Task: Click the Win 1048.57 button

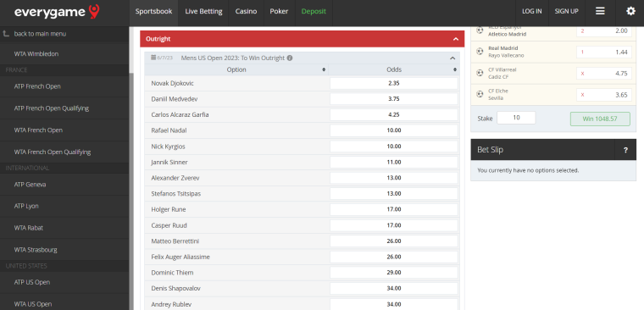Action: pos(600,119)
